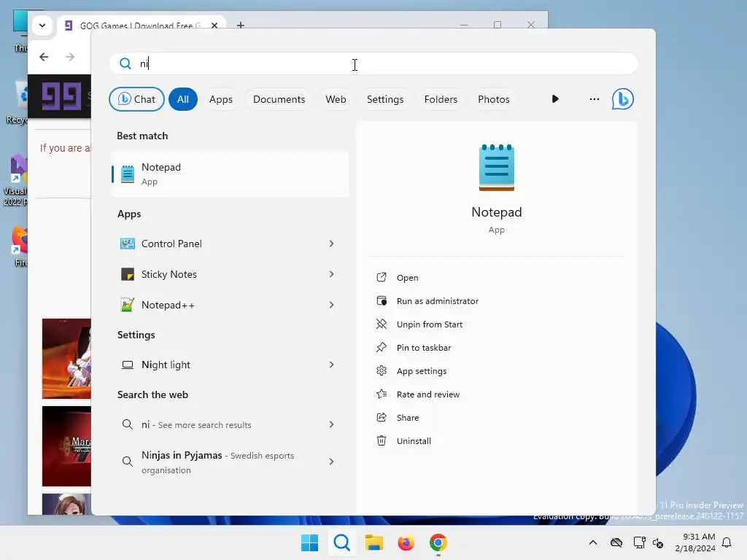Open the Chrome tab search dropdown arrow
Screen dimensions: 747x560
point(42,26)
